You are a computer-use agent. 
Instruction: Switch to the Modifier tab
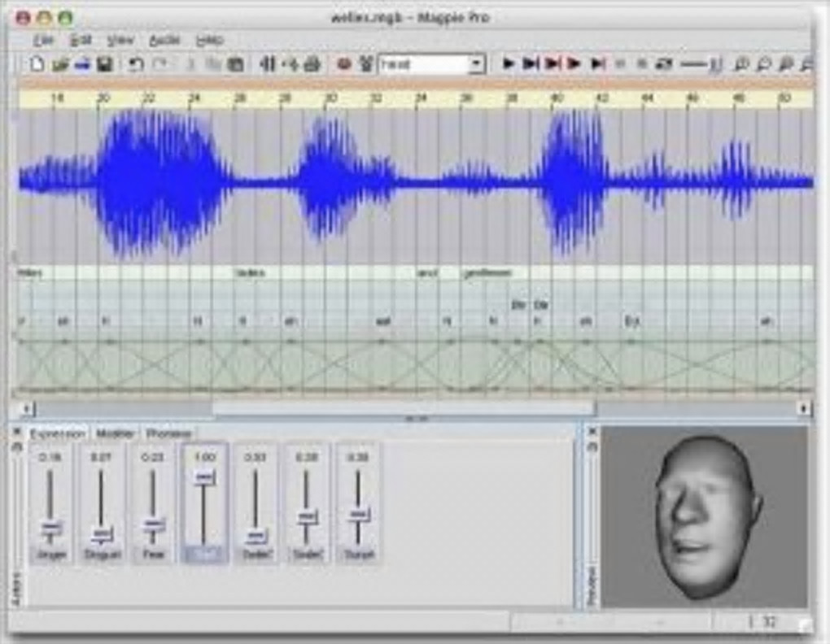[x=115, y=433]
